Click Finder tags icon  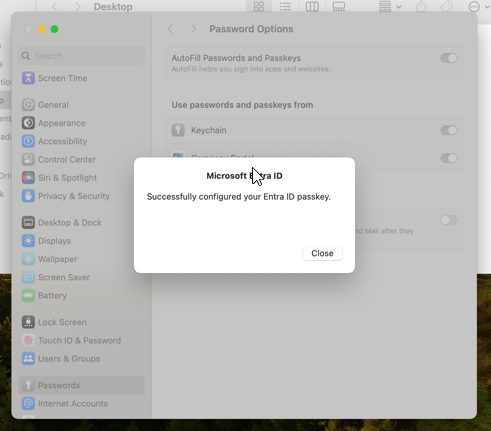pos(447,7)
